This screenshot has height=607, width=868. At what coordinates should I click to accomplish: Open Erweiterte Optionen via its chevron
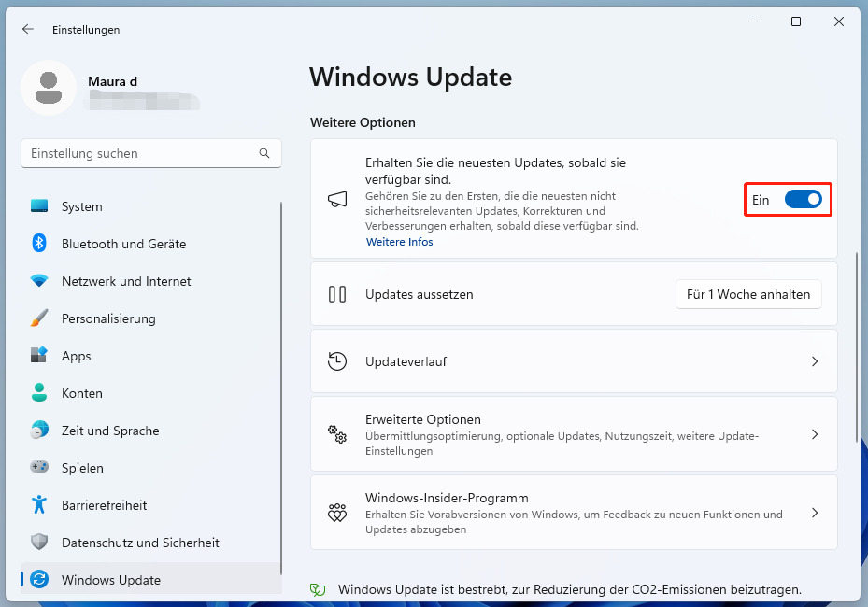[815, 434]
